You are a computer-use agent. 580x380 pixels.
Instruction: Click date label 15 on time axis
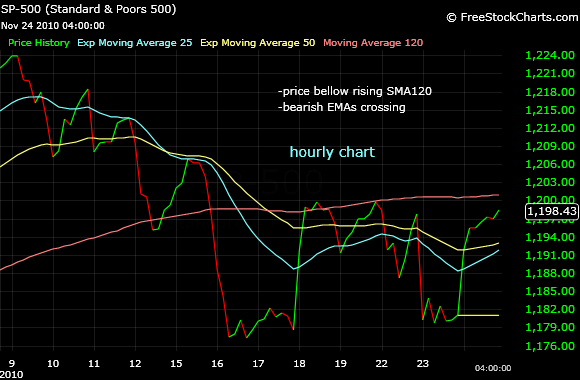click(176, 363)
